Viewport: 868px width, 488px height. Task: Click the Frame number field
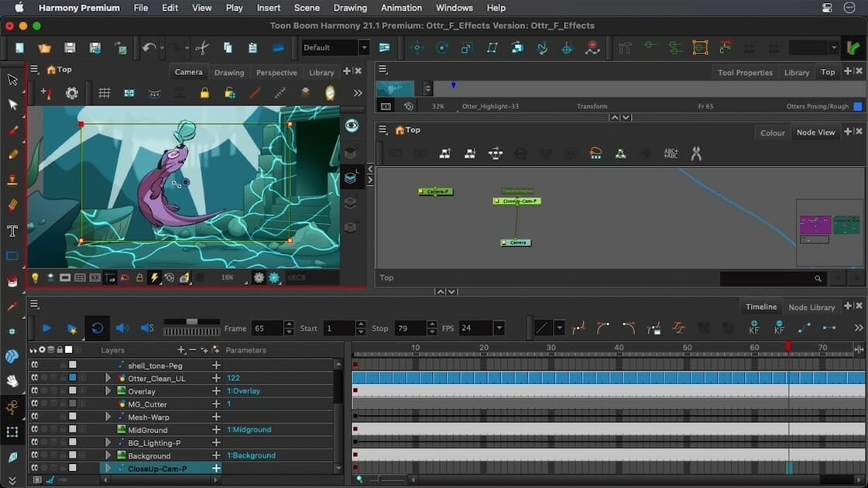click(267, 328)
